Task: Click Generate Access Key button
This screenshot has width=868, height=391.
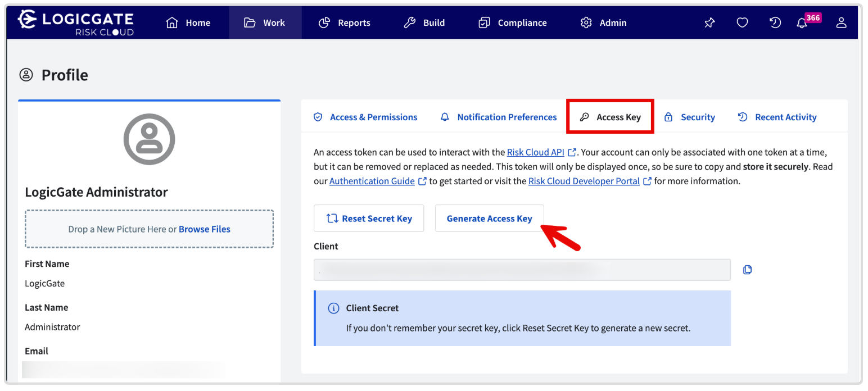Action: (490, 219)
